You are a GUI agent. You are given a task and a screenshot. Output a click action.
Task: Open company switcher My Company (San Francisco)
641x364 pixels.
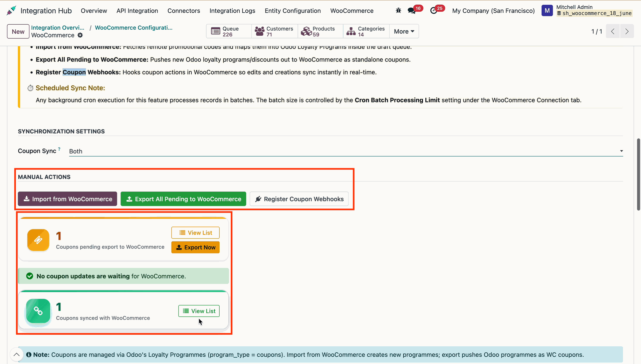tap(493, 11)
